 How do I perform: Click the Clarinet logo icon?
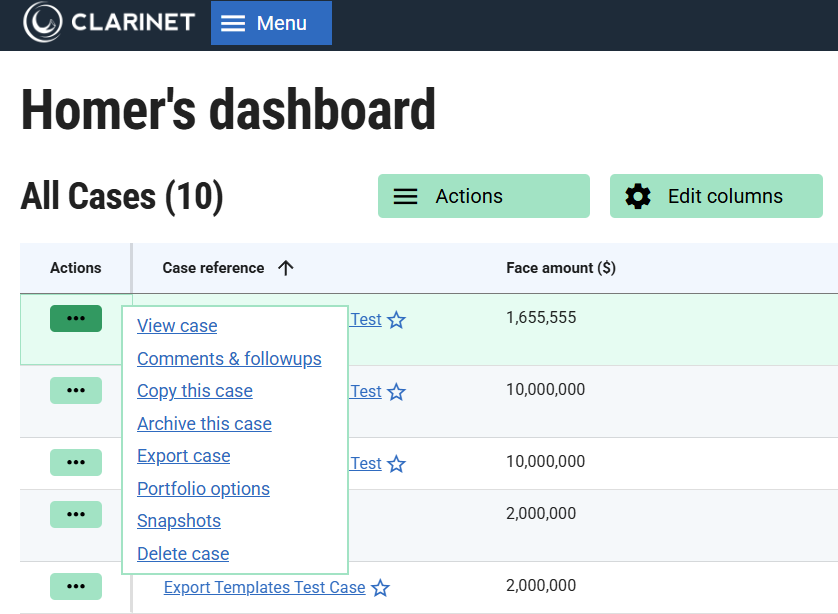coord(42,23)
